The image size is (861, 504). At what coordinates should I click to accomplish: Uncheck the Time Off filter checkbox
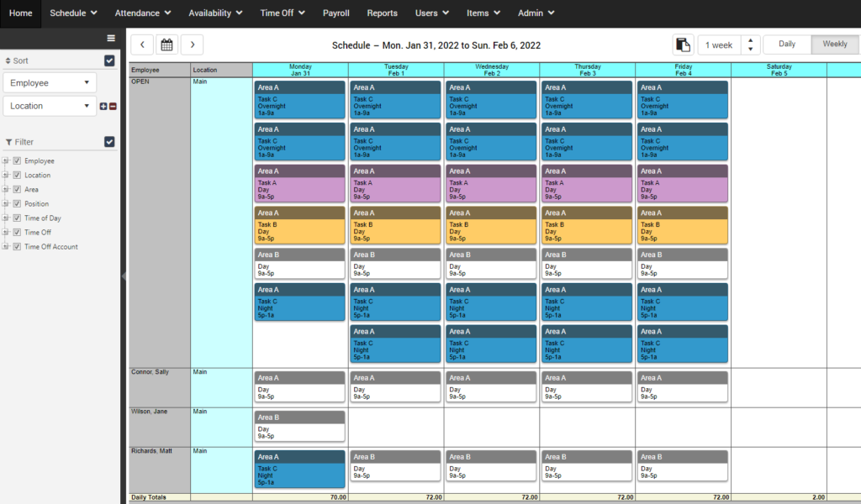pos(17,232)
